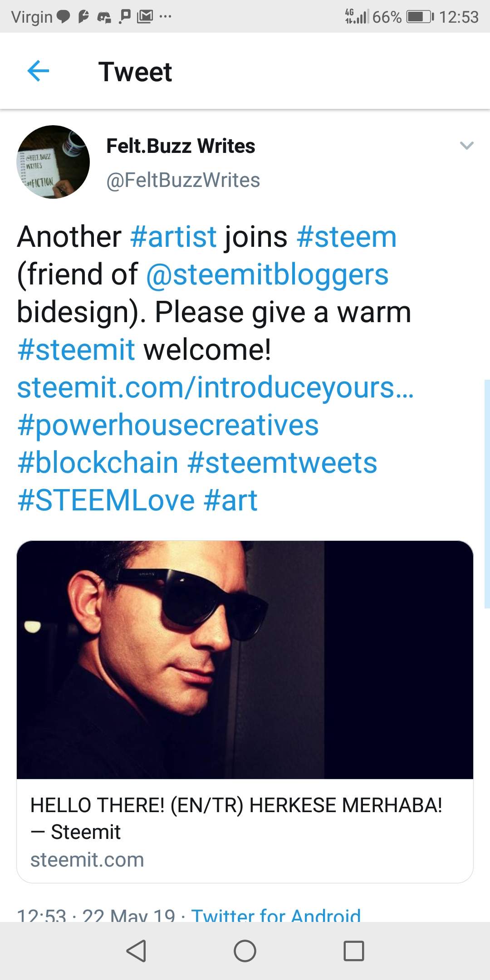Open the #STEEMLove hashtag
Viewport: 490px width, 980px height.
pos(106,500)
